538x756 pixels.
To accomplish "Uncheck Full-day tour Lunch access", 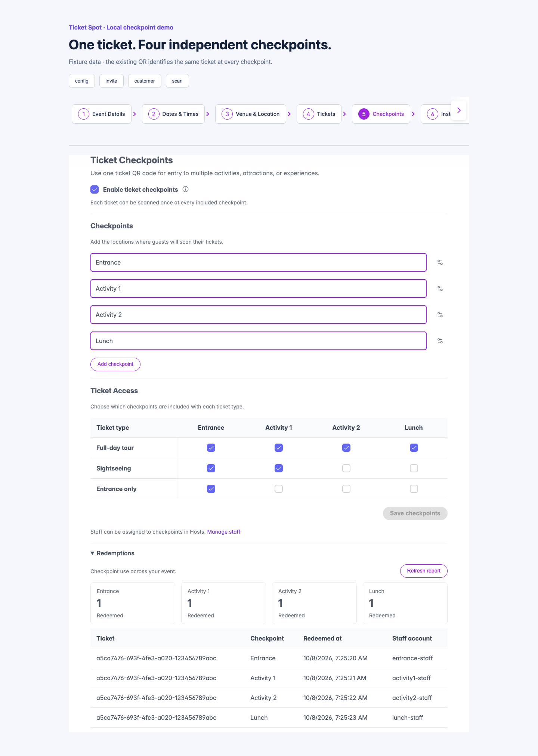I will (x=414, y=448).
